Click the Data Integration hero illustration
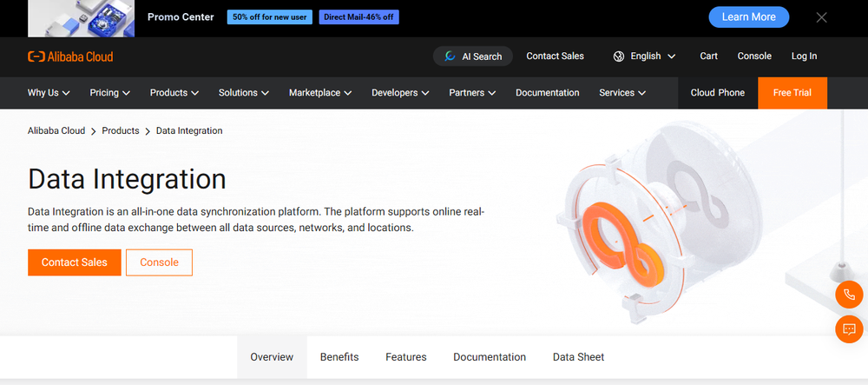This screenshot has width=868, height=385. point(661,222)
